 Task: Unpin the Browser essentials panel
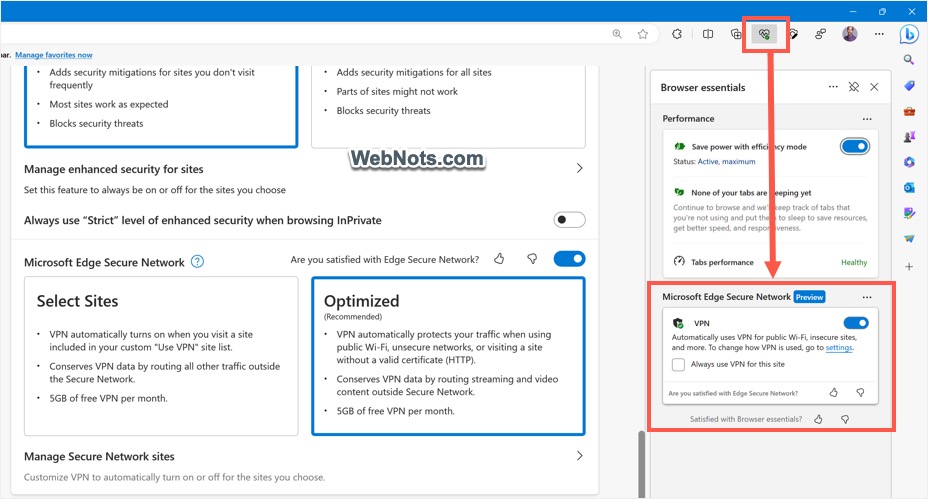pyautogui.click(x=853, y=87)
